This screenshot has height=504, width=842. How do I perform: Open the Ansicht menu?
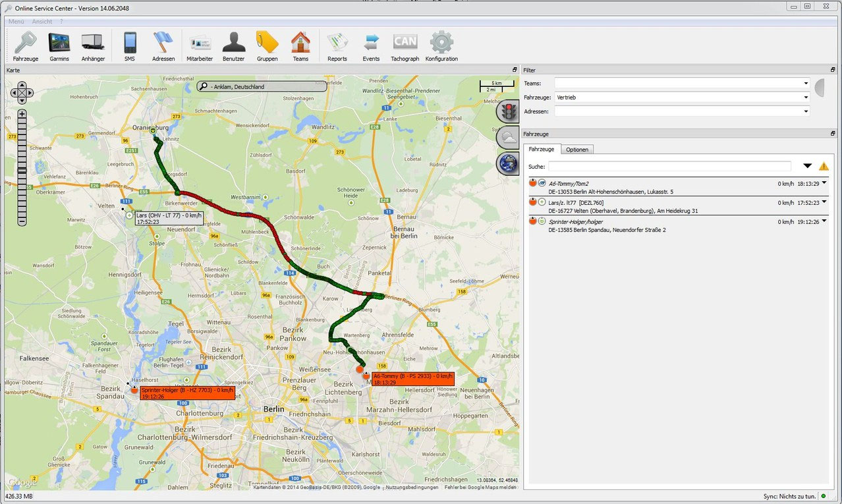42,22
